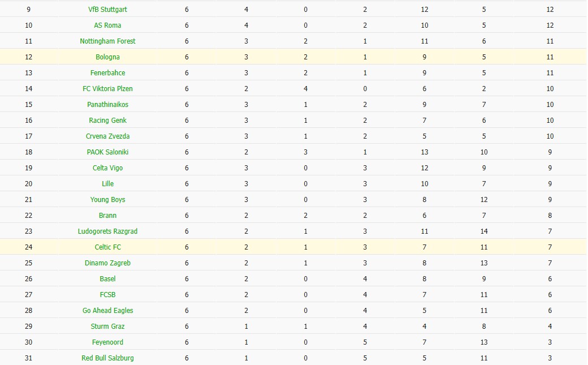588x365 pixels.
Task: Click FC Viktoria Plzen link
Action: pyautogui.click(x=107, y=89)
